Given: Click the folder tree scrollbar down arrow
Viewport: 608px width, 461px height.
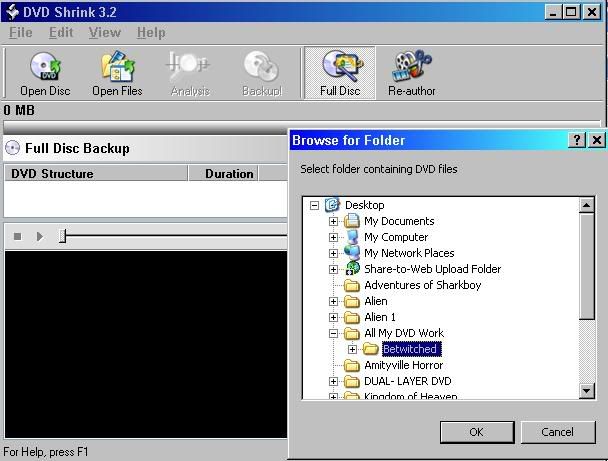Looking at the screenshot, I should 588,391.
